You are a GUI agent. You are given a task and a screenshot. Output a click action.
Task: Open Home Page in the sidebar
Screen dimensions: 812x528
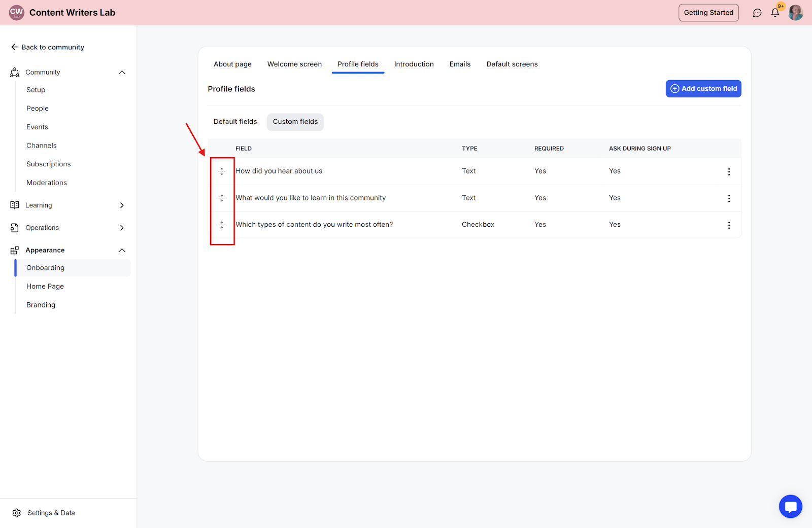pyautogui.click(x=45, y=287)
